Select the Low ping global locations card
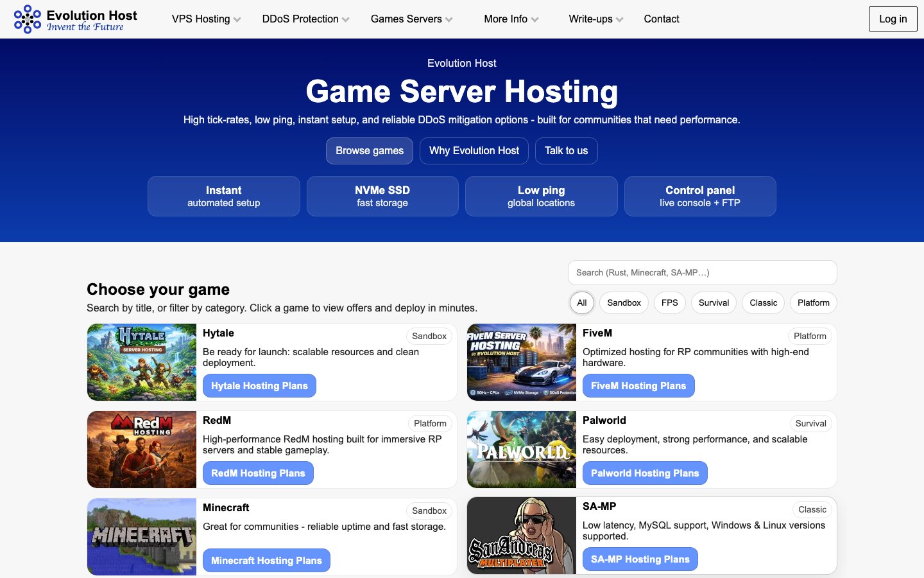Screen dimensions: 924x578 (x=542, y=197)
